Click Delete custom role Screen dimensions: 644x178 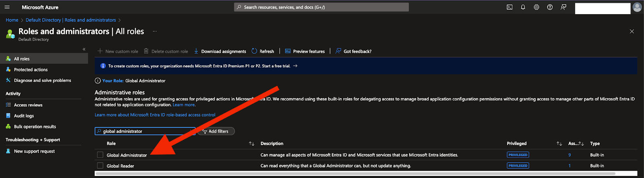click(166, 51)
